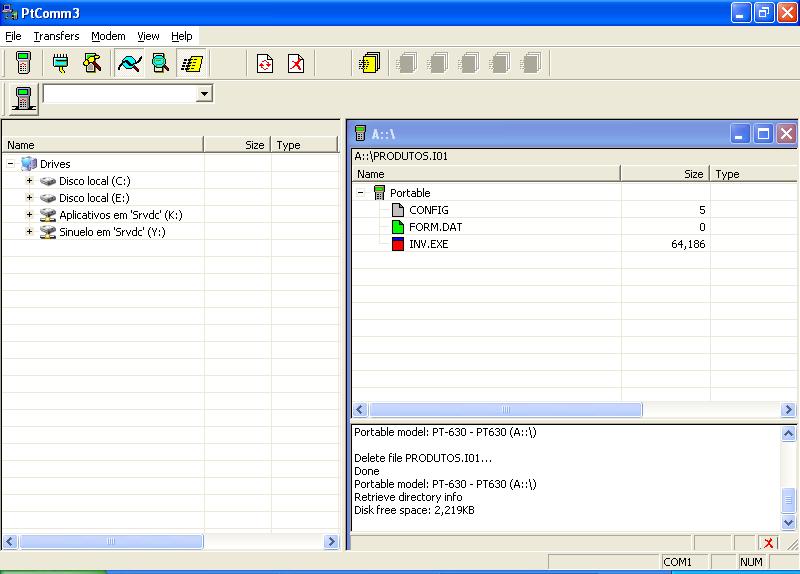Screen dimensions: 800x574
Task: Click the network drive icon for K:
Action: pos(48,215)
